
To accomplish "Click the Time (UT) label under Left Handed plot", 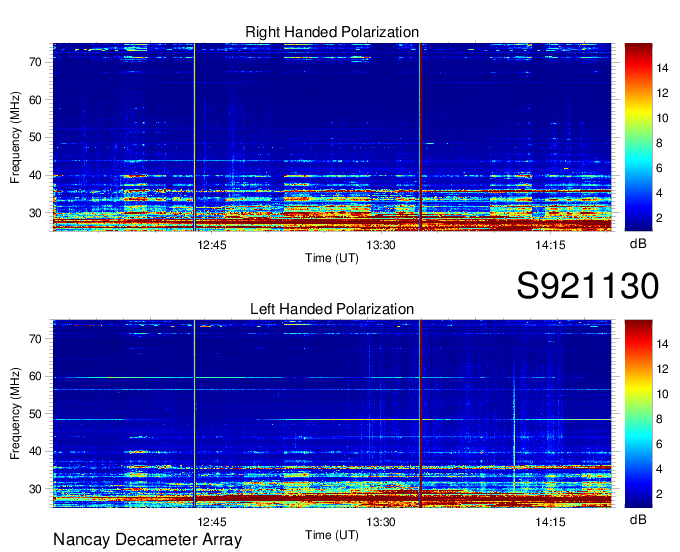I will 332,535.
